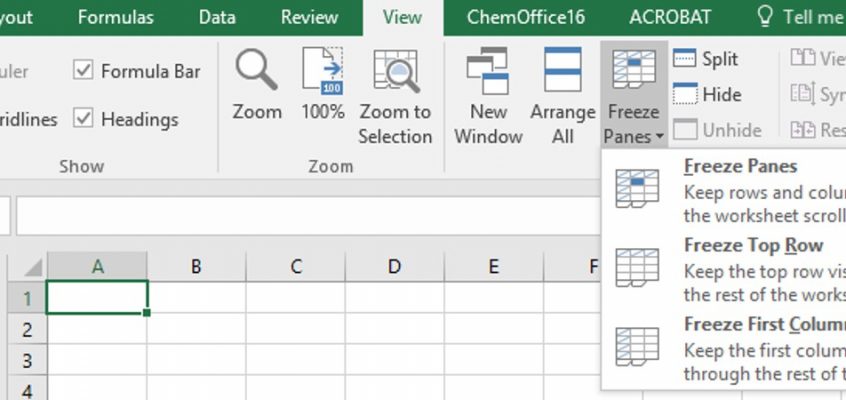This screenshot has height=400, width=846.
Task: Uncheck the Formula Bar checkbox
Action: 83,70
